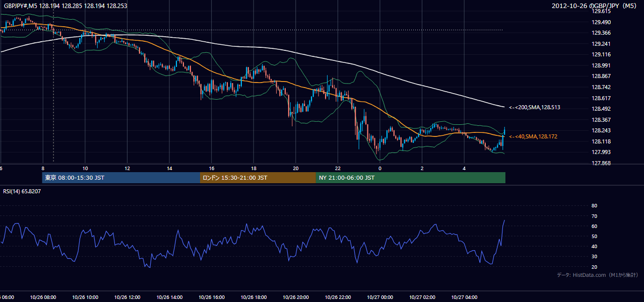The height and width of the screenshot is (302, 644).
Task: Click RSI scale value 80
Action: (x=594, y=206)
